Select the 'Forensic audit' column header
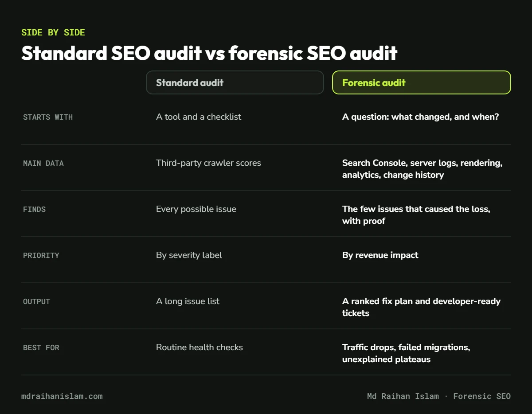532x414 pixels. pos(422,82)
